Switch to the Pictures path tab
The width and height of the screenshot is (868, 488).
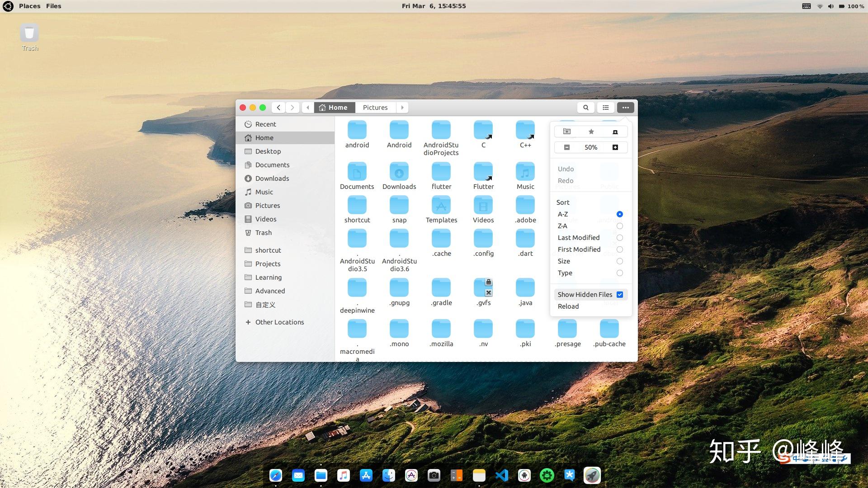[x=375, y=107]
